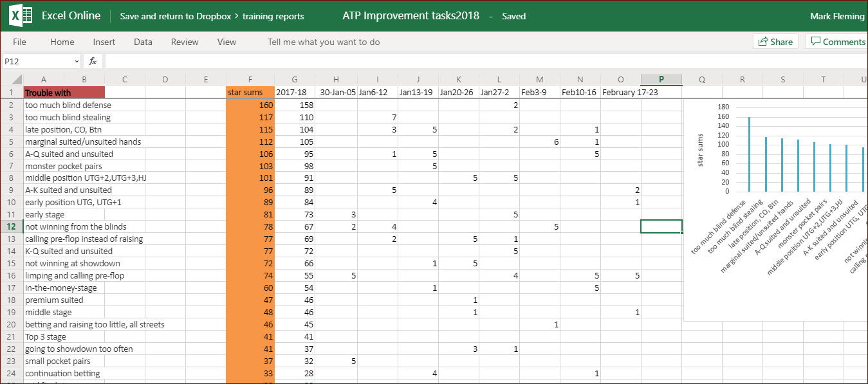Viewport: 868px width, 384px height.
Task: Select the select-all corner of the grid
Action: click(x=11, y=80)
